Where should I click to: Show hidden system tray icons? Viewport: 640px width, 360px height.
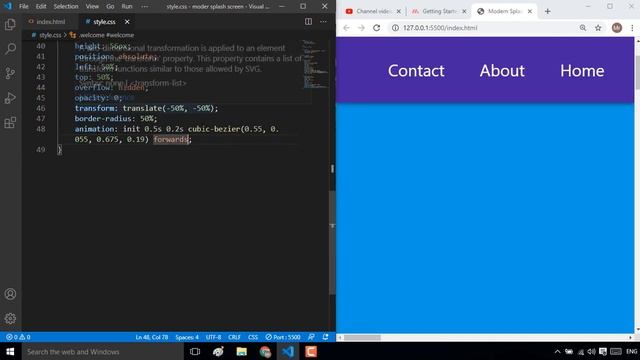point(557,351)
